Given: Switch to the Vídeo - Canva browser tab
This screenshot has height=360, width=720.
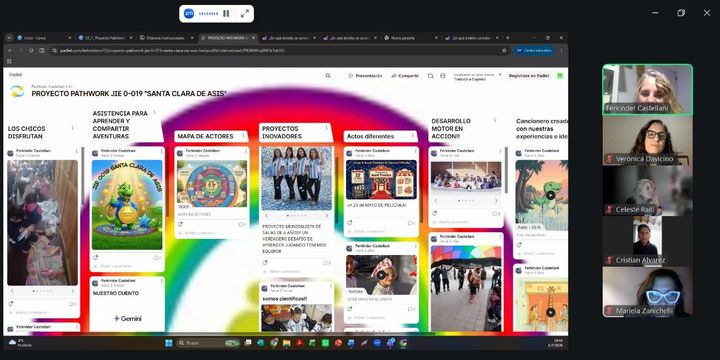Looking at the screenshot, I should (44, 38).
